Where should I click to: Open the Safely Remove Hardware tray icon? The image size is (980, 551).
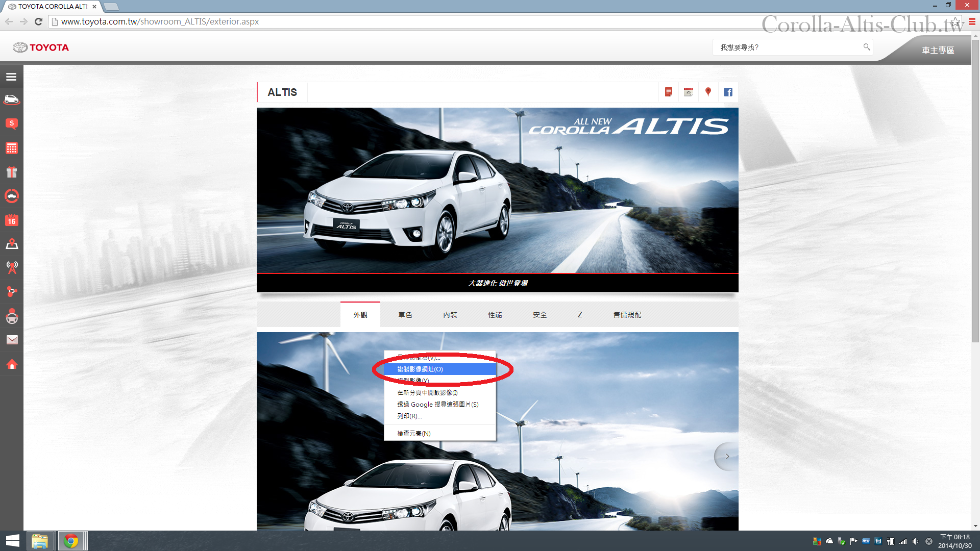coord(842,541)
